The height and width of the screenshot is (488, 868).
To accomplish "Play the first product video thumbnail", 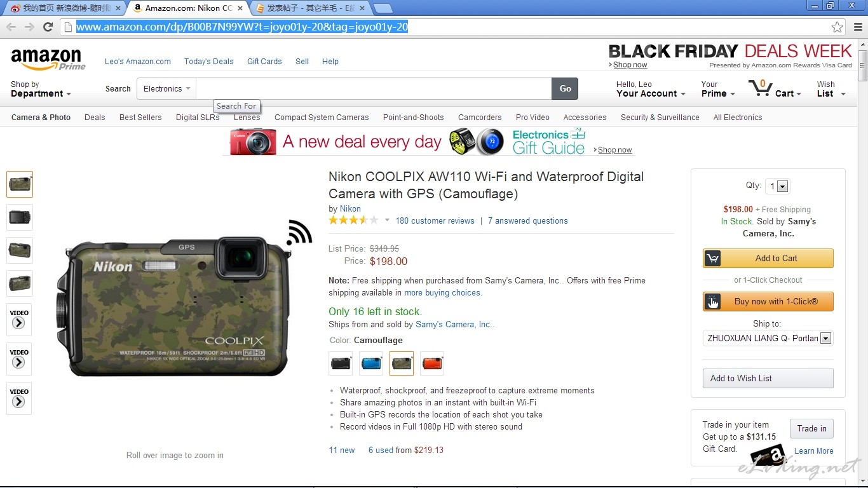I will [19, 320].
